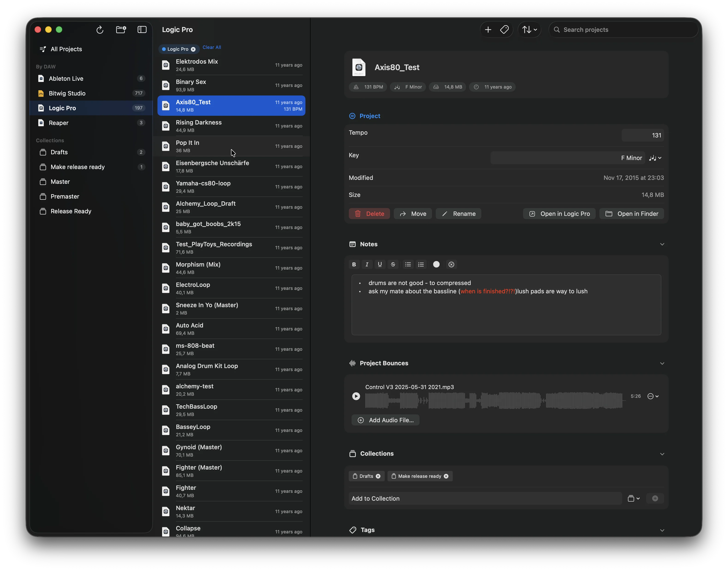Image resolution: width=728 pixels, height=571 pixels.
Task: Click the Key text field
Action: [567, 158]
